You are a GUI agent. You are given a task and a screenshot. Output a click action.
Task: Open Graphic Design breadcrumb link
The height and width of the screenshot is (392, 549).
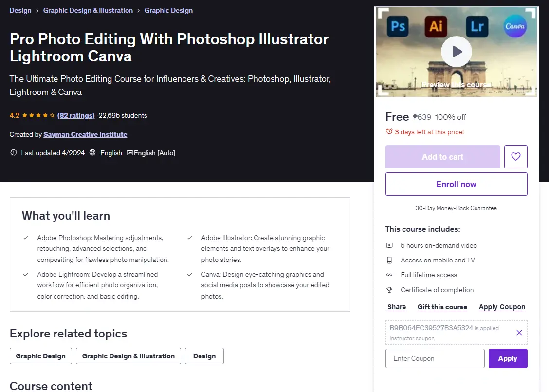tap(168, 11)
